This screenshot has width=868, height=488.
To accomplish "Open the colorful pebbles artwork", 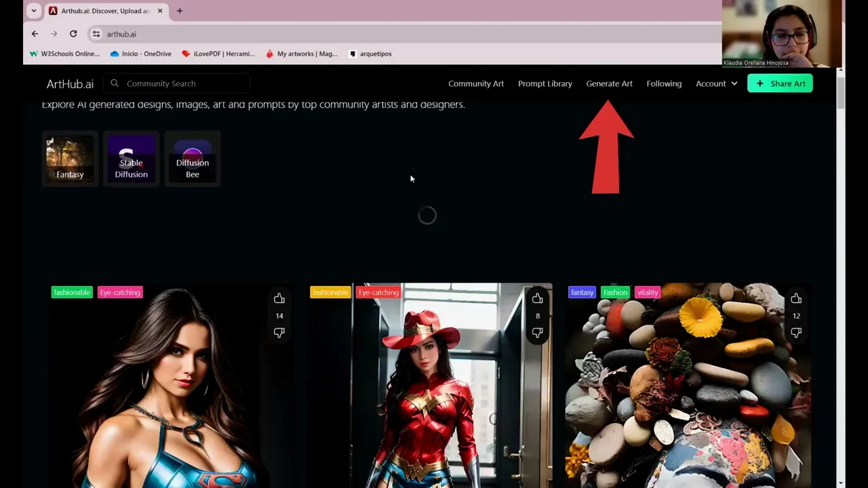I will [688, 386].
